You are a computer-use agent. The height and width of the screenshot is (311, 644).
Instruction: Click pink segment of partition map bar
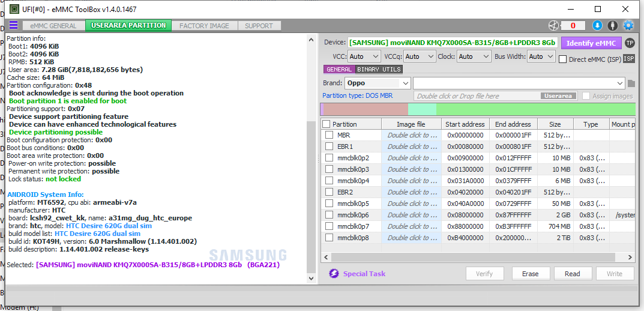(x=366, y=109)
